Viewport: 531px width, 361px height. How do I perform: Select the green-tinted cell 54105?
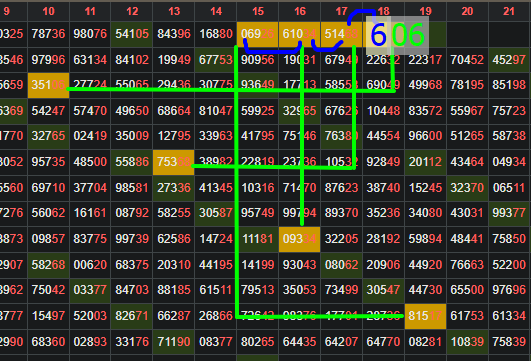(x=132, y=34)
